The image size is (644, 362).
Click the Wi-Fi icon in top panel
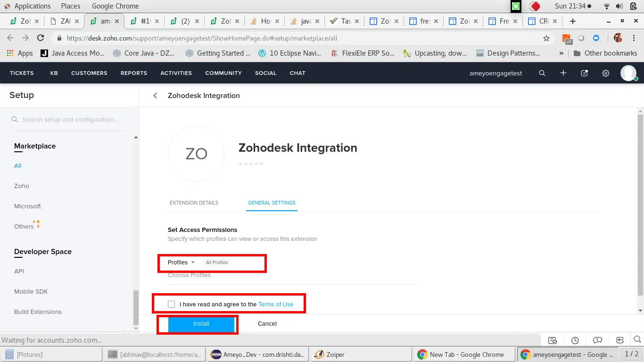(x=607, y=6)
